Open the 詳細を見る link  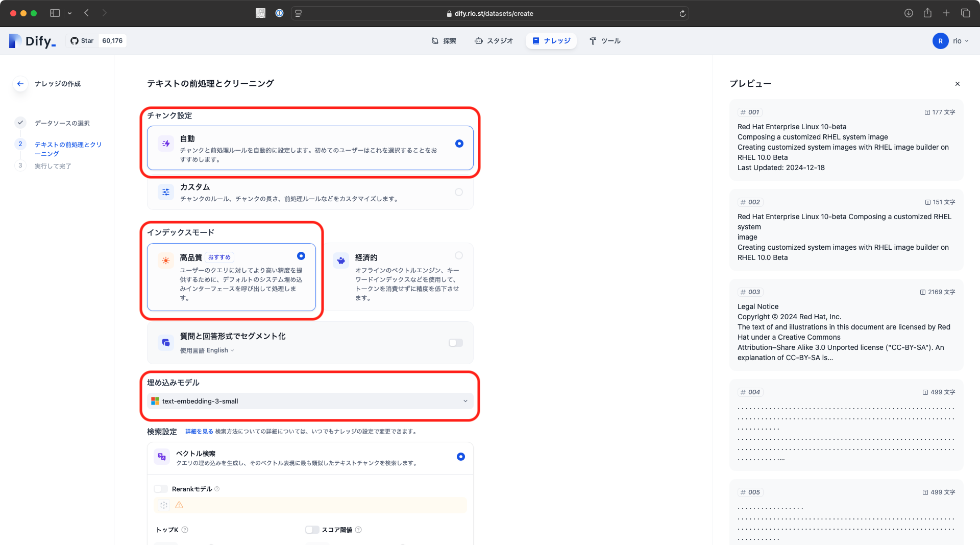pyautogui.click(x=199, y=432)
